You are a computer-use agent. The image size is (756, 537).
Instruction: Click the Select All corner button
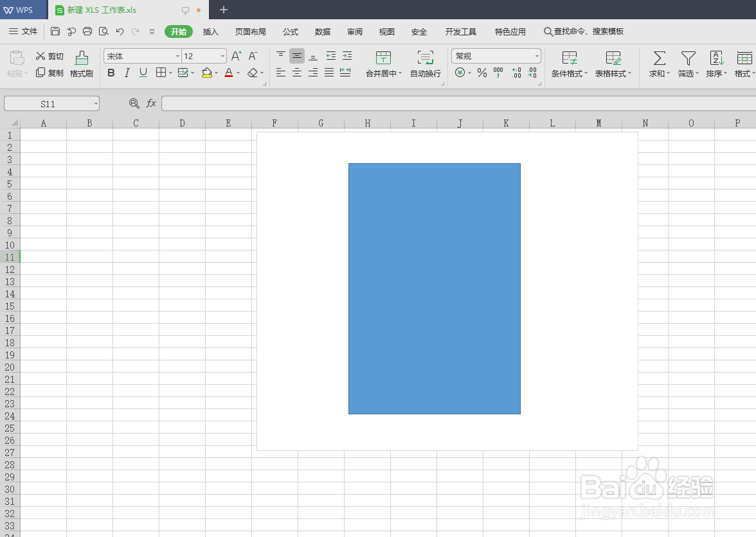click(10, 123)
